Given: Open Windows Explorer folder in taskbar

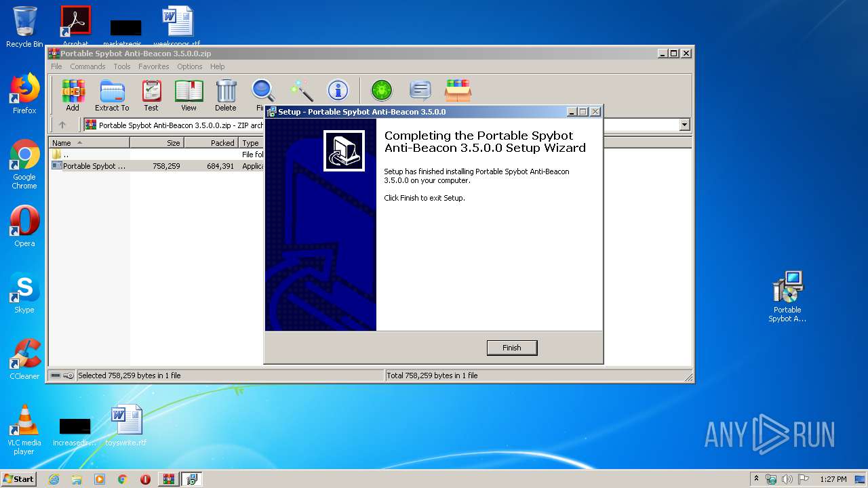Looking at the screenshot, I should pyautogui.click(x=77, y=479).
